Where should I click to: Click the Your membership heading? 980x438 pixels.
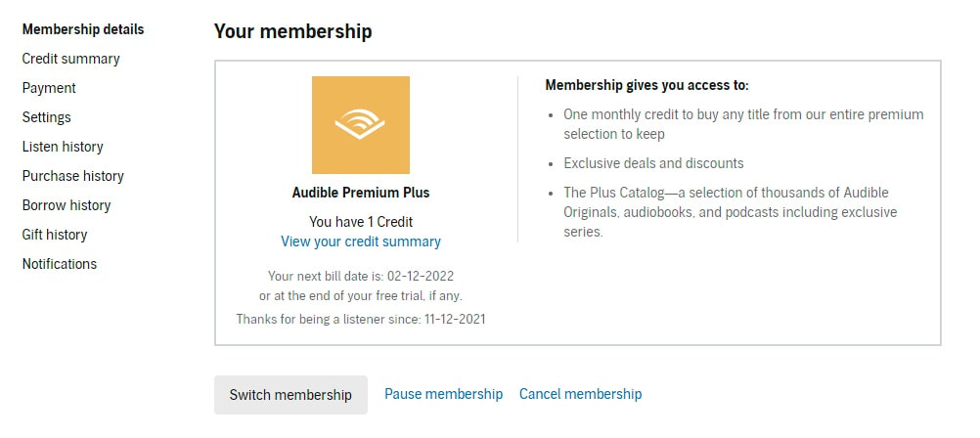pyautogui.click(x=292, y=31)
